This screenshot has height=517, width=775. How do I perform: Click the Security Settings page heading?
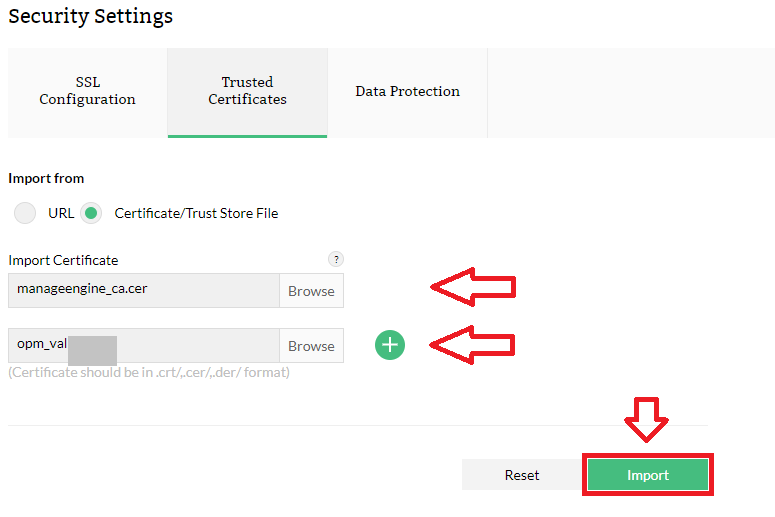91,17
